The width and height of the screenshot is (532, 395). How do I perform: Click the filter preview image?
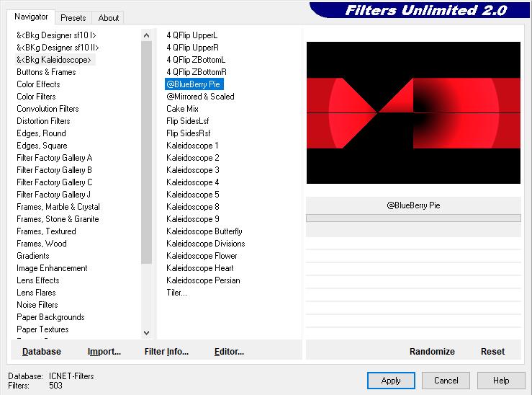click(413, 112)
